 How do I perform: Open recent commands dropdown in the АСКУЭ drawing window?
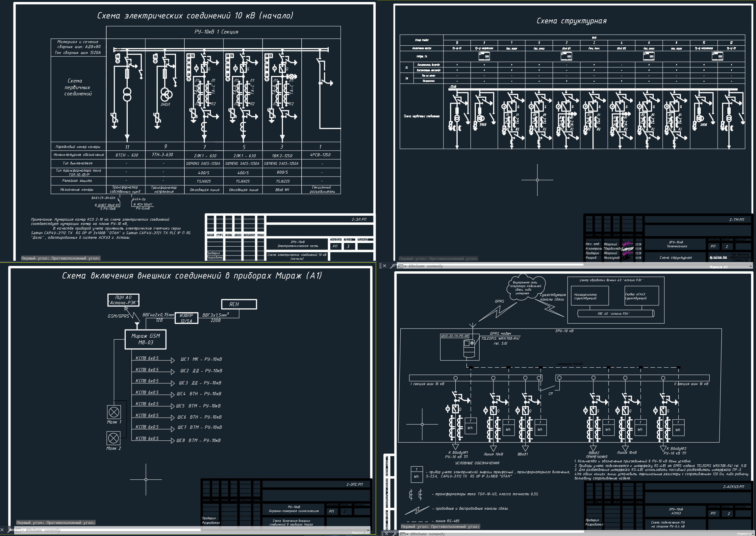(x=407, y=534)
